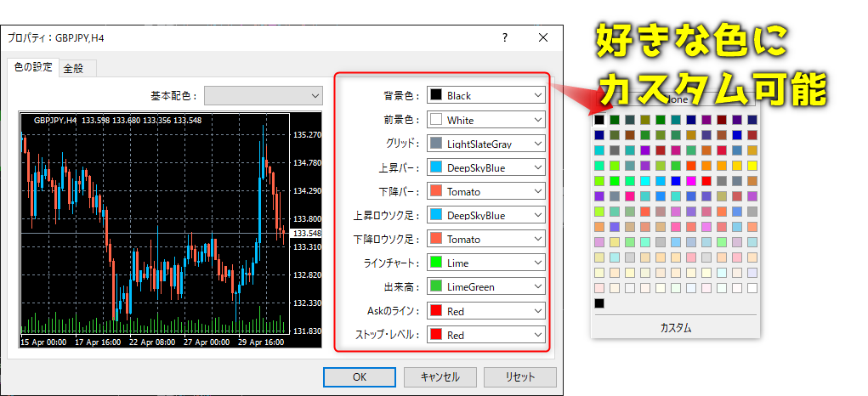The height and width of the screenshot is (396, 868).
Task: Click the 133.548 current price label
Action: pos(308,234)
